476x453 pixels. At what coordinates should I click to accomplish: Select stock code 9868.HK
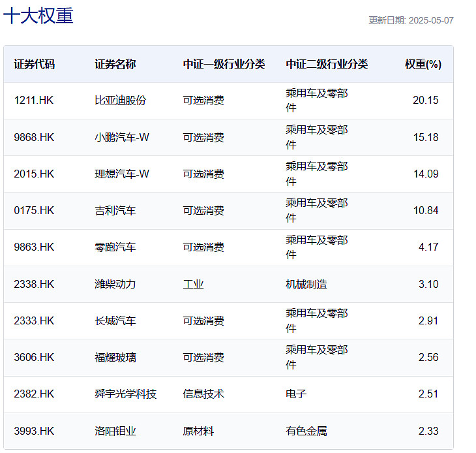(34, 137)
